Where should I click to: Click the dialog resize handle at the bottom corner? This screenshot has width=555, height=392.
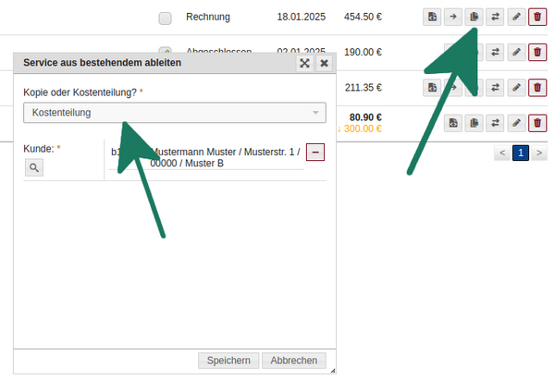(x=332, y=371)
